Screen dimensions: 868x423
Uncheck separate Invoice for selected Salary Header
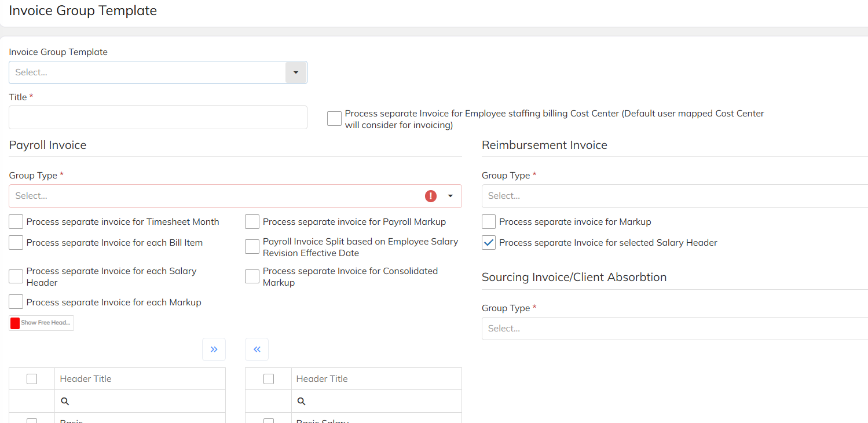(x=489, y=243)
